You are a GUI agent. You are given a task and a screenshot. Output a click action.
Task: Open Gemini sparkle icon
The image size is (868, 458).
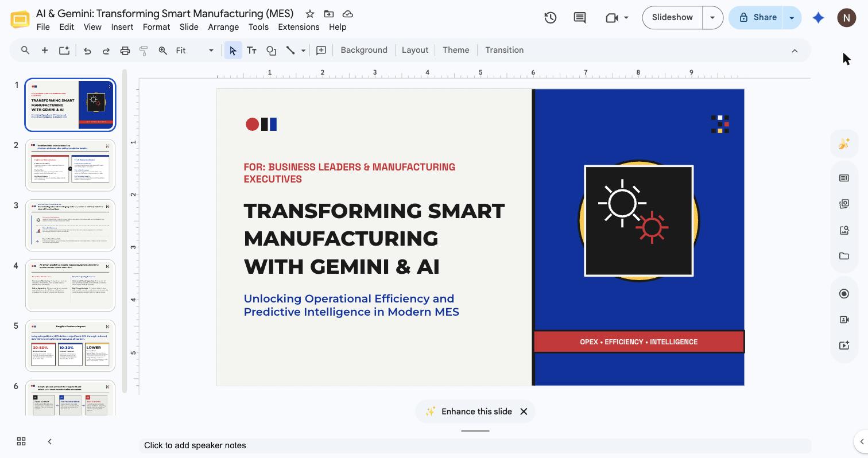tap(819, 18)
